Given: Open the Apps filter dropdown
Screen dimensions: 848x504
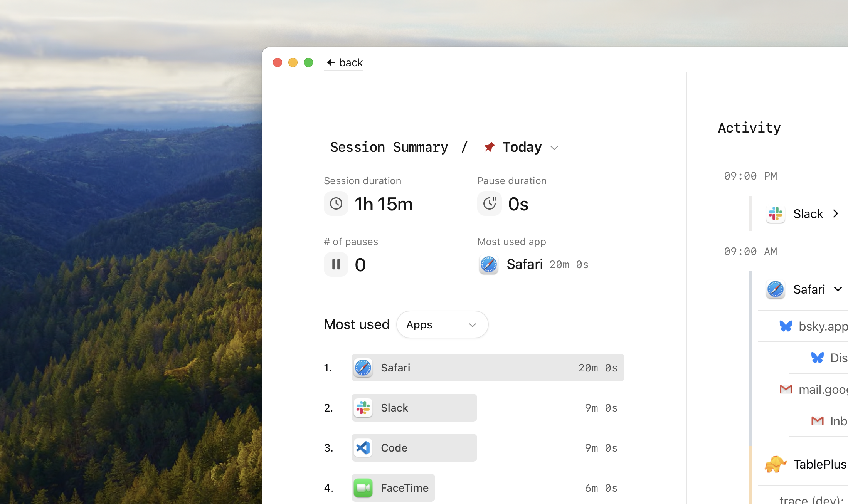Looking at the screenshot, I should point(442,324).
